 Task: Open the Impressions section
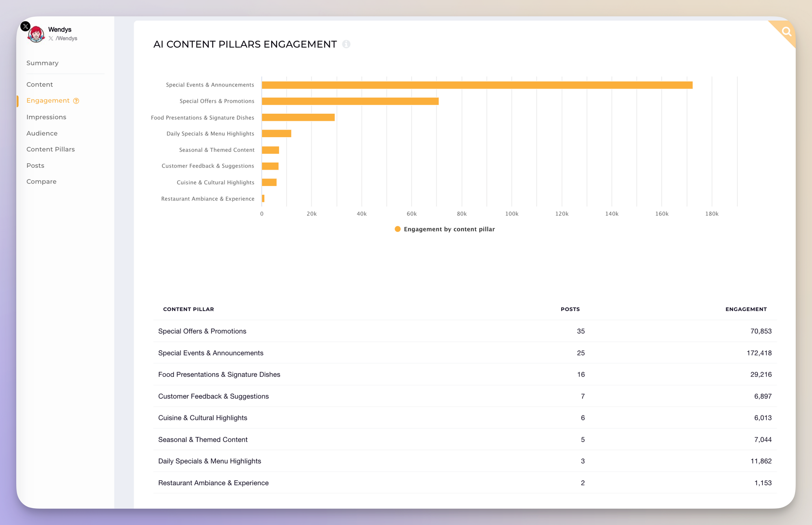(x=46, y=117)
